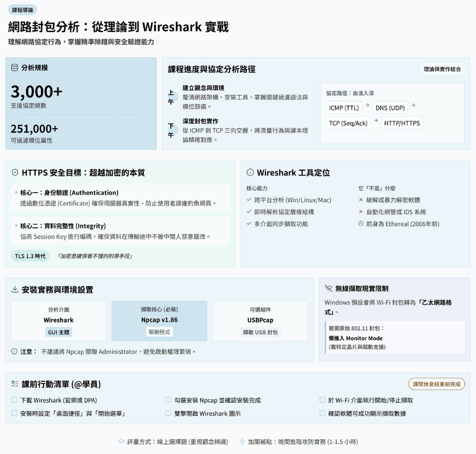Select the ICMP (TTL) protocol chip
476x454 pixels.
tap(344, 108)
